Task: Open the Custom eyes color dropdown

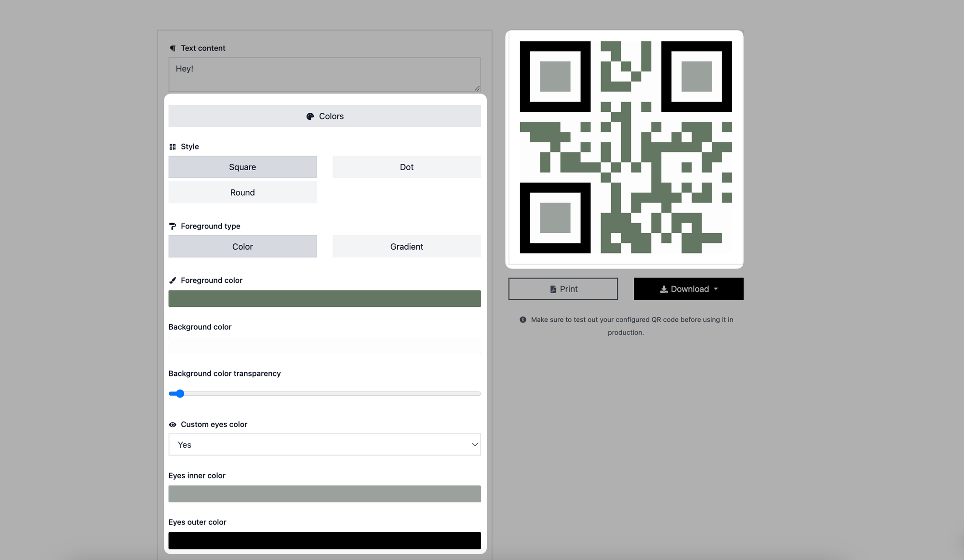Action: (x=325, y=444)
